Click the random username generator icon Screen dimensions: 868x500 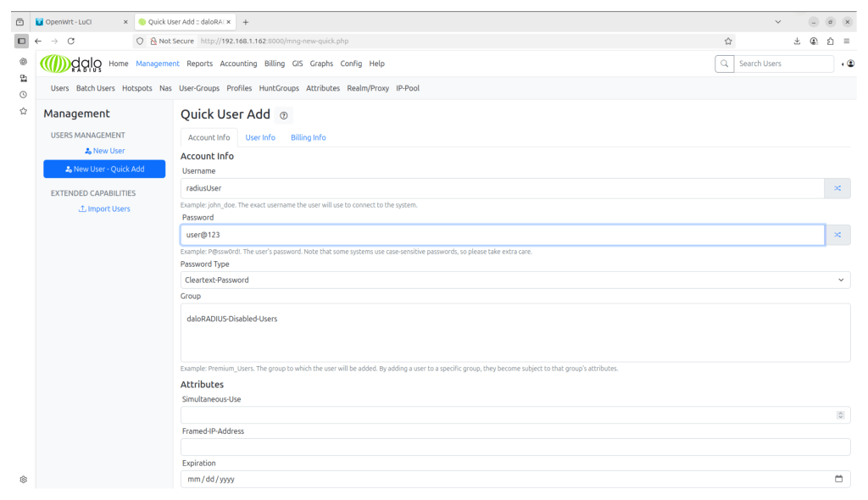(x=837, y=188)
